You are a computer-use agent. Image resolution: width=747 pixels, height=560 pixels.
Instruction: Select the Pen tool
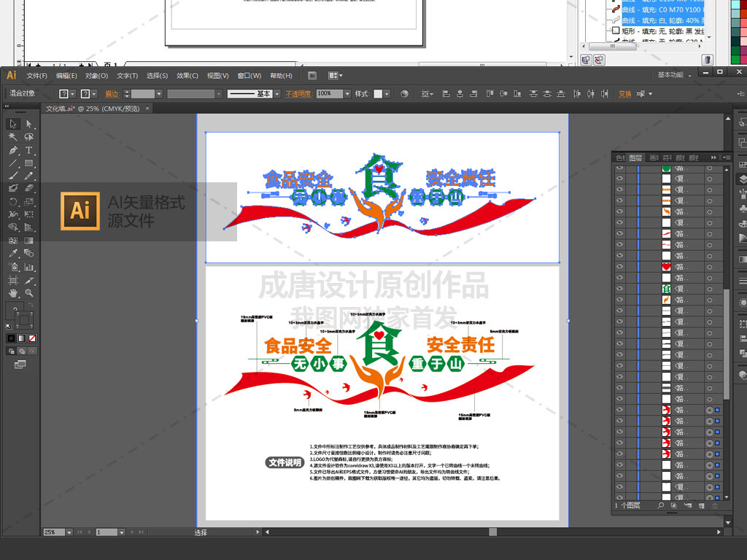click(13, 150)
